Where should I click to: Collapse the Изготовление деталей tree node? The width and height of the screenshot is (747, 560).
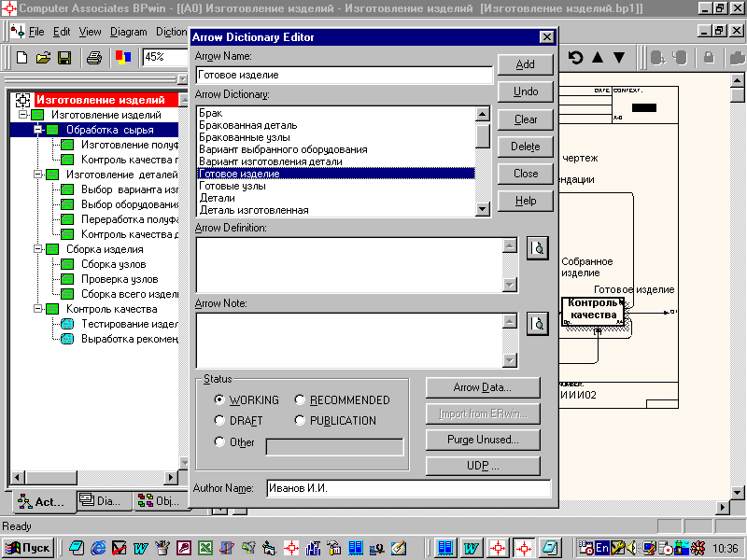tap(37, 175)
